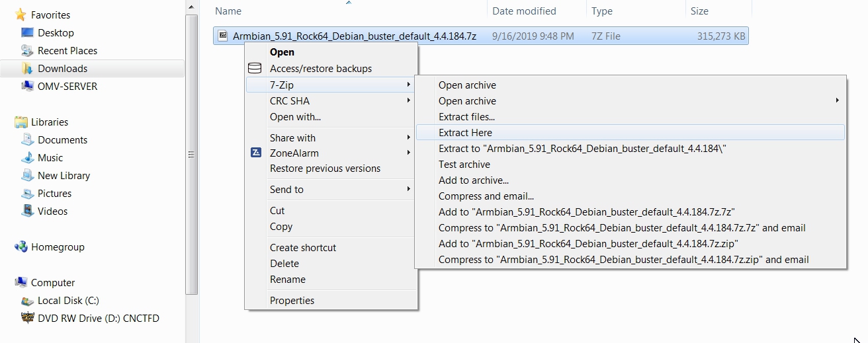Click the 7Z file icon beside Armbian archive
The image size is (868, 343).
click(224, 36)
